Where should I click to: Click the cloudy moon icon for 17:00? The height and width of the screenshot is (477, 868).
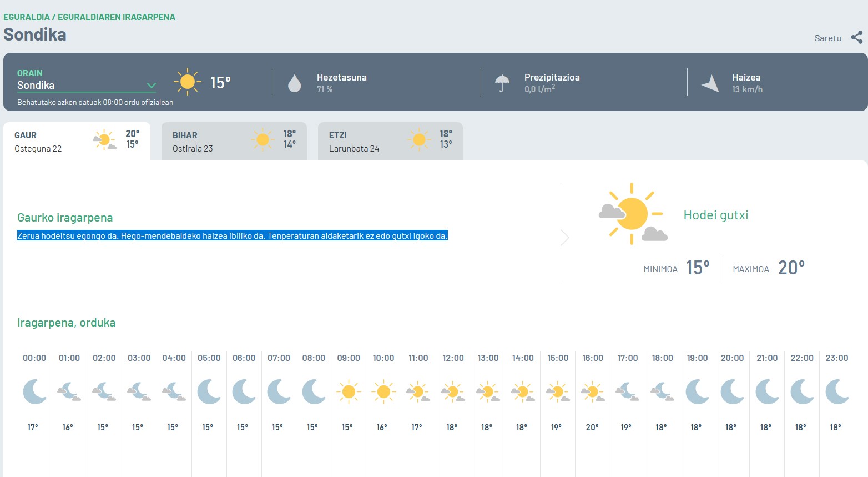tap(627, 391)
